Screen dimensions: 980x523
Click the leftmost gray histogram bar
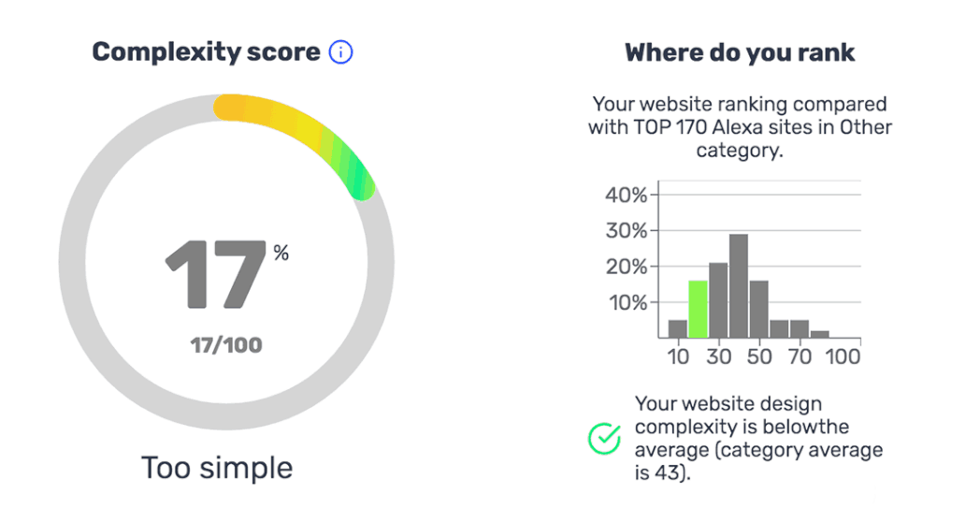point(678,329)
